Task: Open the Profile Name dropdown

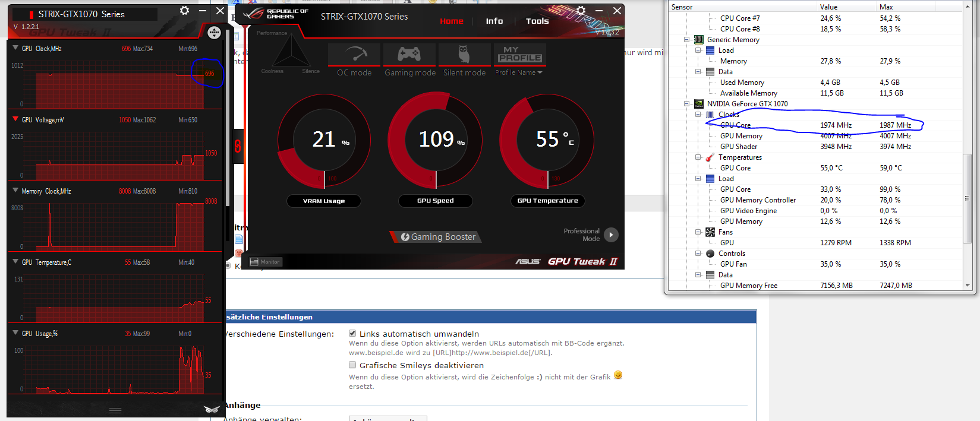Action: tap(519, 72)
